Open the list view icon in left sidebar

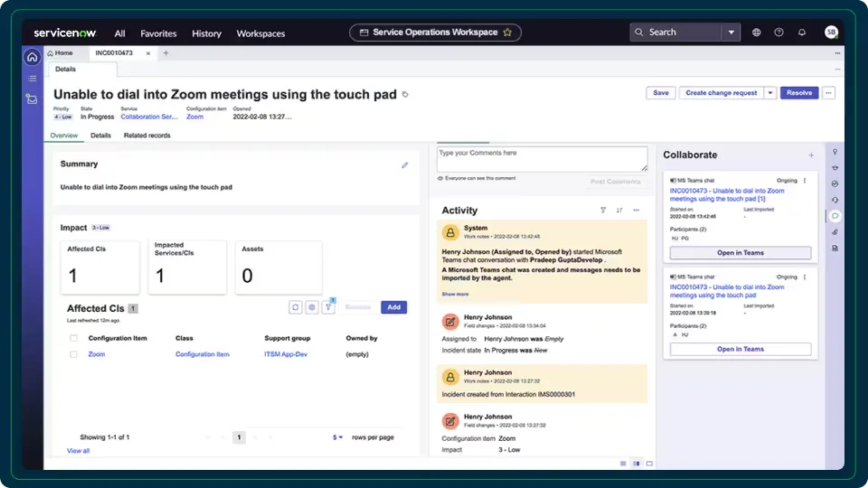[33, 79]
